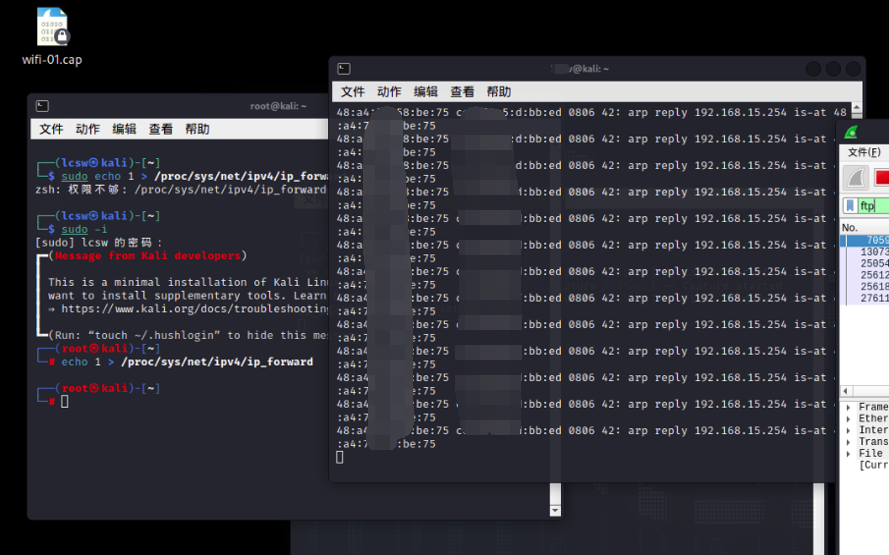Expand the Internet Protocol tree row
This screenshot has height=555, width=889.
(x=848, y=430)
